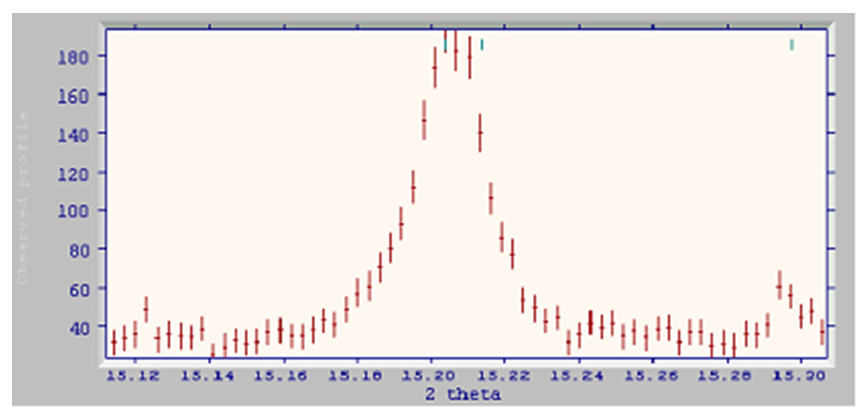868x419 pixels.
Task: Click the rising-edge data point near 112
Action: 413,187
